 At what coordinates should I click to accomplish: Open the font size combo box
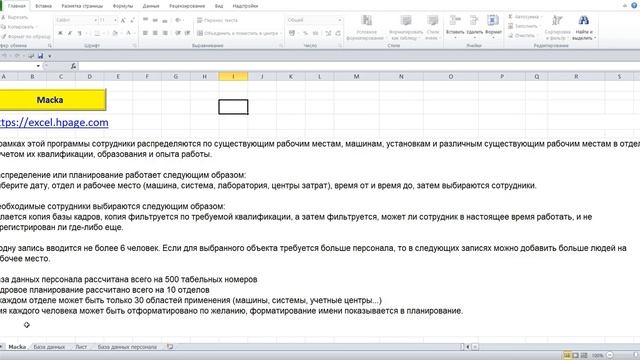pos(109,20)
